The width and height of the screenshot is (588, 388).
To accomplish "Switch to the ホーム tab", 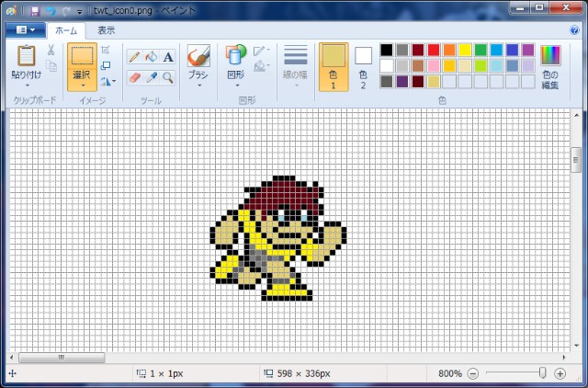I will 66,30.
